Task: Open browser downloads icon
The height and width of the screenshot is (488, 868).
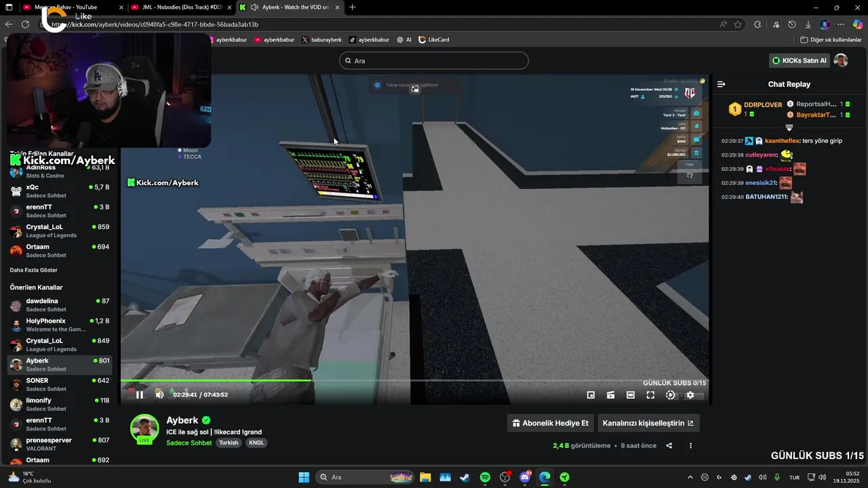Action: [x=808, y=24]
